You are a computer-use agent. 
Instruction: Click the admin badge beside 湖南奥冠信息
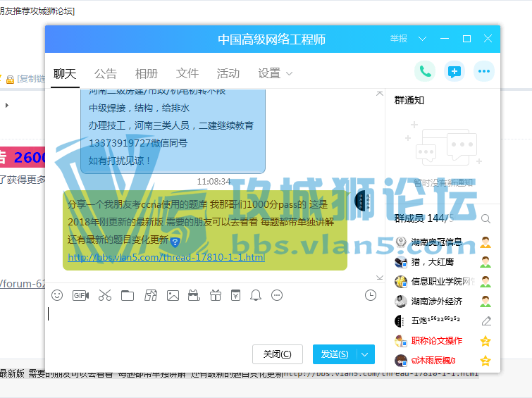point(485,242)
